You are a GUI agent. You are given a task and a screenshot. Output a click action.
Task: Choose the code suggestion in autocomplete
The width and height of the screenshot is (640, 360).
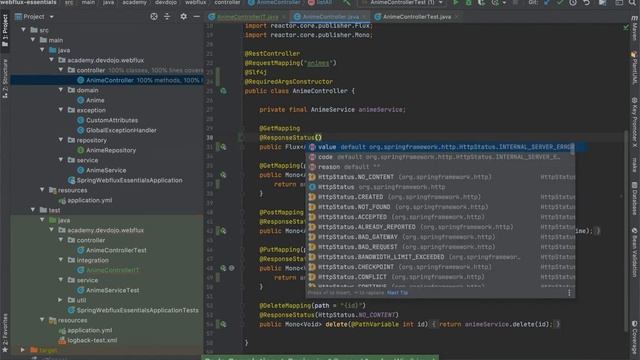click(x=441, y=157)
